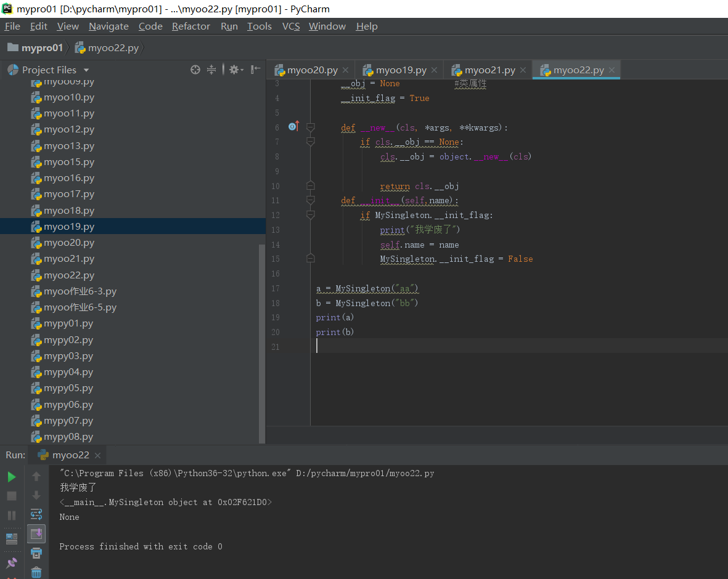Open the Refactor menu
The width and height of the screenshot is (728, 579).
pos(191,26)
